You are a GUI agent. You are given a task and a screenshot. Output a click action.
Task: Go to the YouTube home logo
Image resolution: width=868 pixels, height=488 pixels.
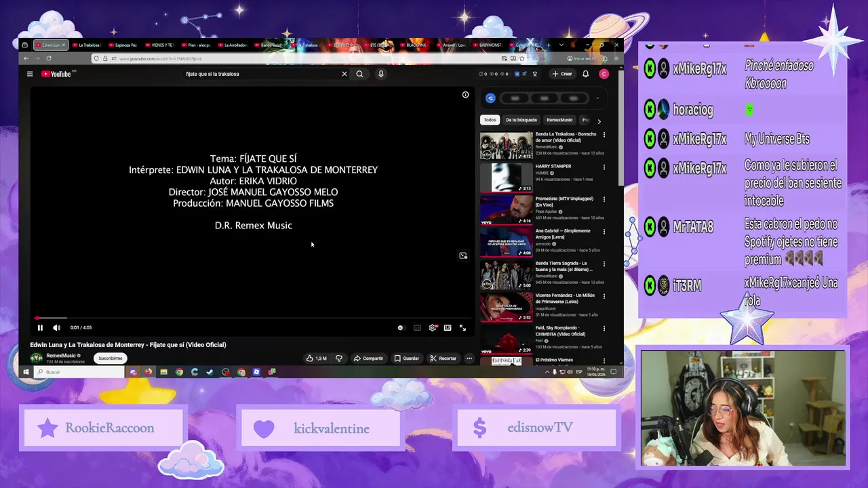coord(57,74)
